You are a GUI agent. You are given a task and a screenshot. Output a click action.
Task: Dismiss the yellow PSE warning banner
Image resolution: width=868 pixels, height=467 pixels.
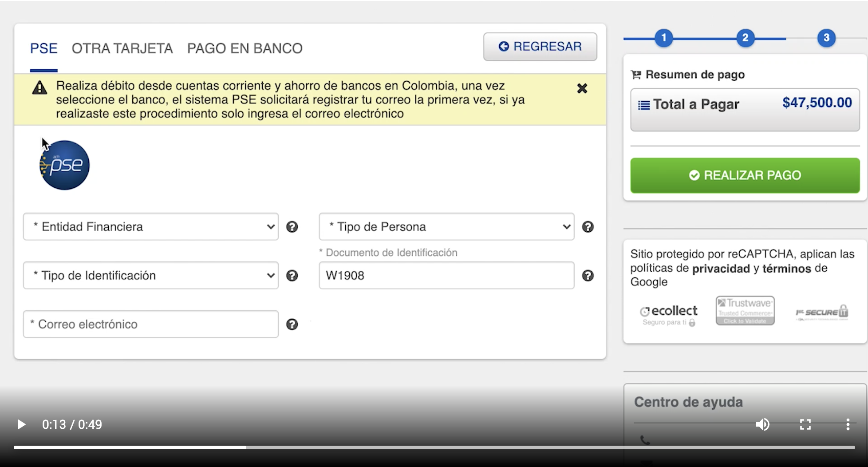pos(582,88)
